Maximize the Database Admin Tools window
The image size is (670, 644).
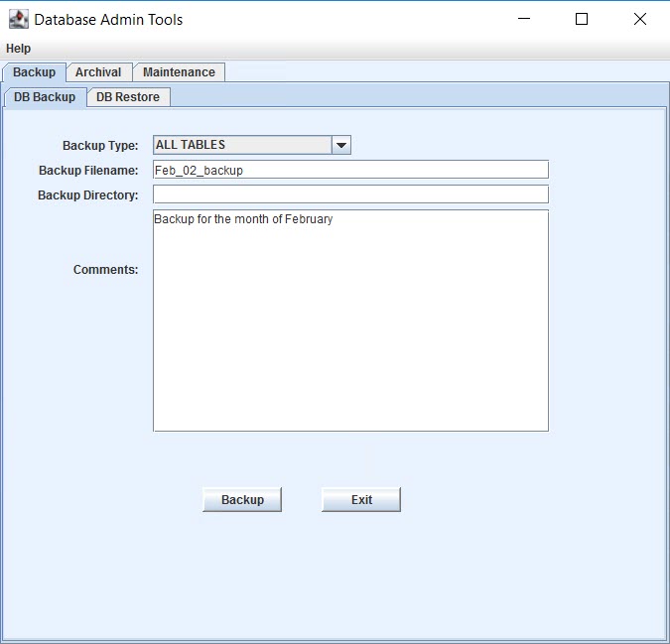pos(582,19)
